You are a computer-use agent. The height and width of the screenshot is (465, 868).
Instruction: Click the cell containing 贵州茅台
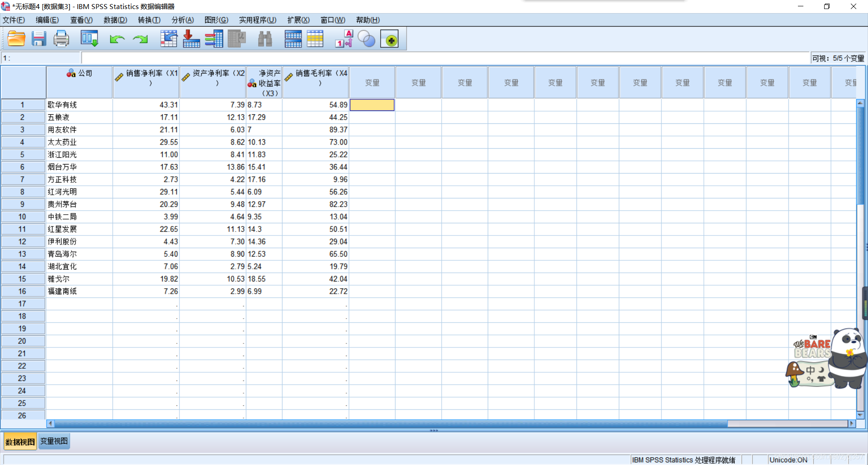[x=79, y=204]
